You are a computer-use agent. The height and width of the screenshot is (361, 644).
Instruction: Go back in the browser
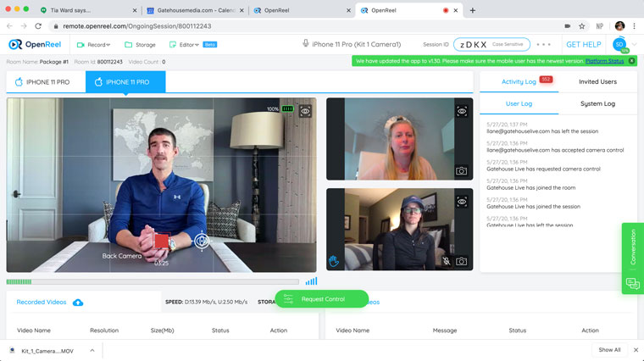(x=9, y=26)
